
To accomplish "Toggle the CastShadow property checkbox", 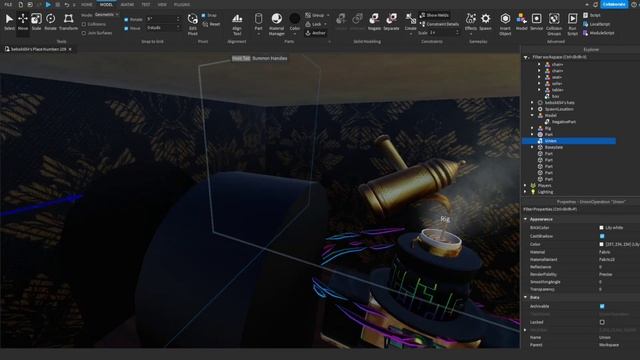I will 602,236.
